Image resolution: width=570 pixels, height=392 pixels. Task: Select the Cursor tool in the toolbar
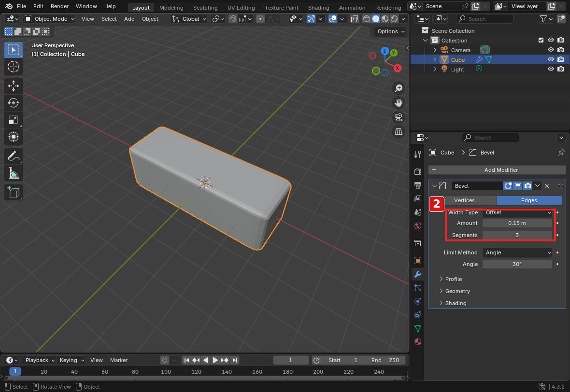click(x=14, y=67)
